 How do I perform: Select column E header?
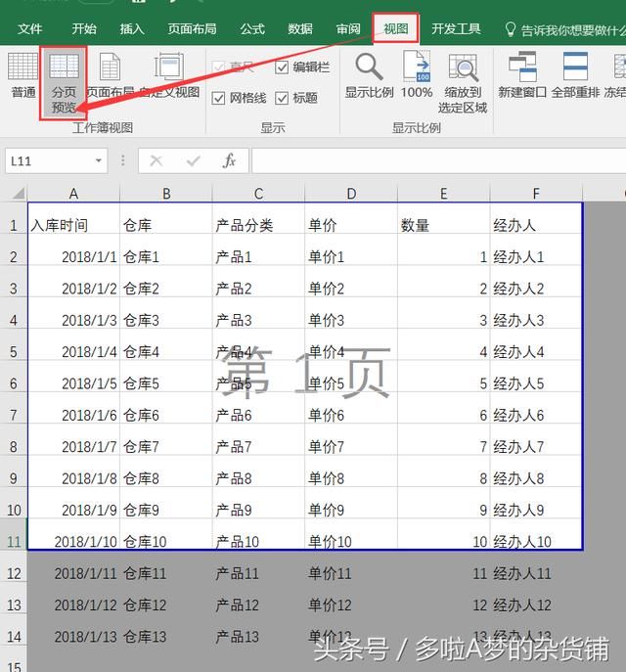point(444,194)
